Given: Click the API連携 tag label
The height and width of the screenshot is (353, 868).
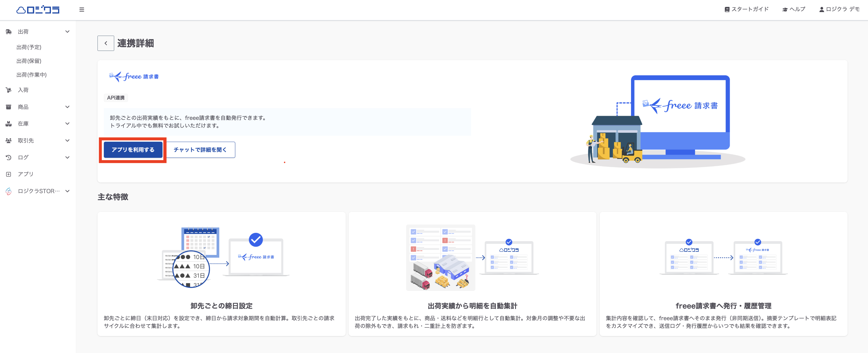Looking at the screenshot, I should 116,98.
